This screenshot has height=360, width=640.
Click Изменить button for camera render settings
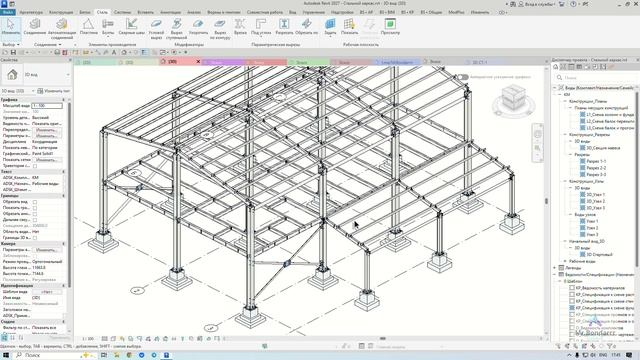47,249
